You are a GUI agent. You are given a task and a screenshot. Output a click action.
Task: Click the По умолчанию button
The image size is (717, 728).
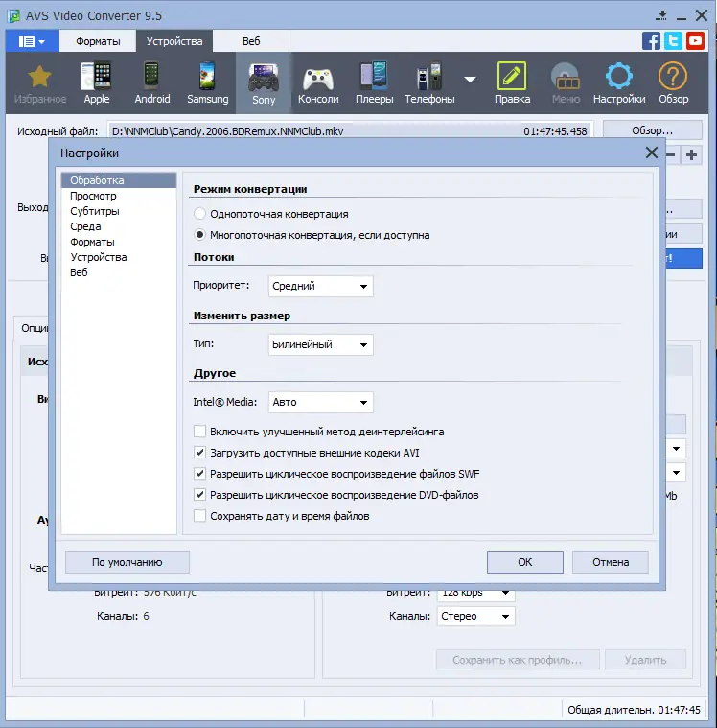coord(127,562)
